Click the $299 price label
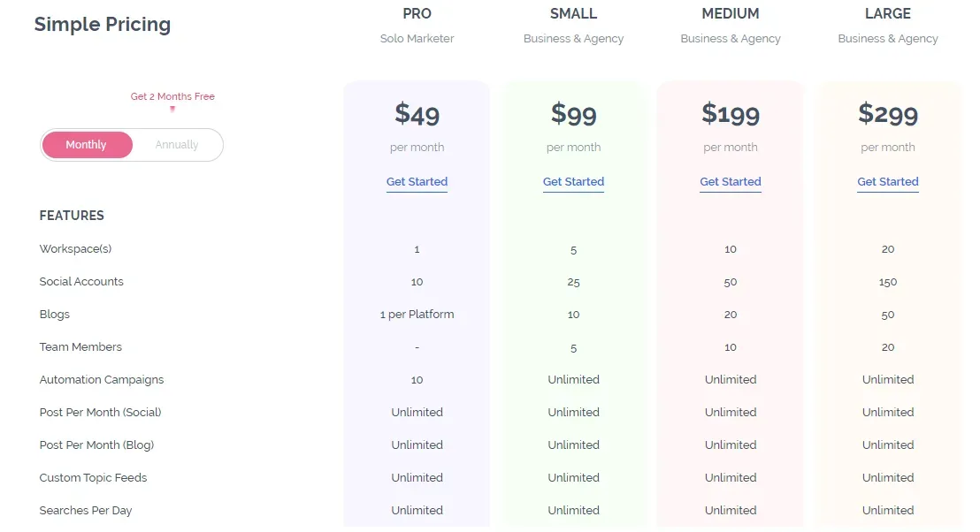980x532 pixels. click(x=887, y=114)
